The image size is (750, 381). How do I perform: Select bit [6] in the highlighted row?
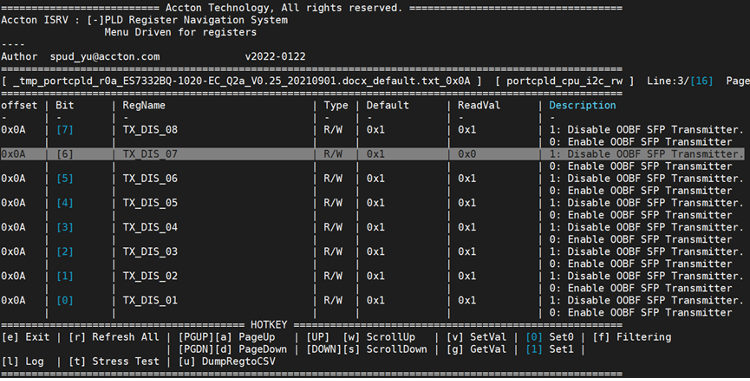click(65, 154)
